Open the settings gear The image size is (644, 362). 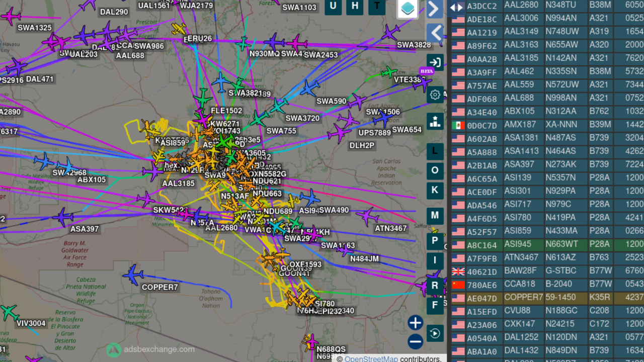click(x=435, y=95)
